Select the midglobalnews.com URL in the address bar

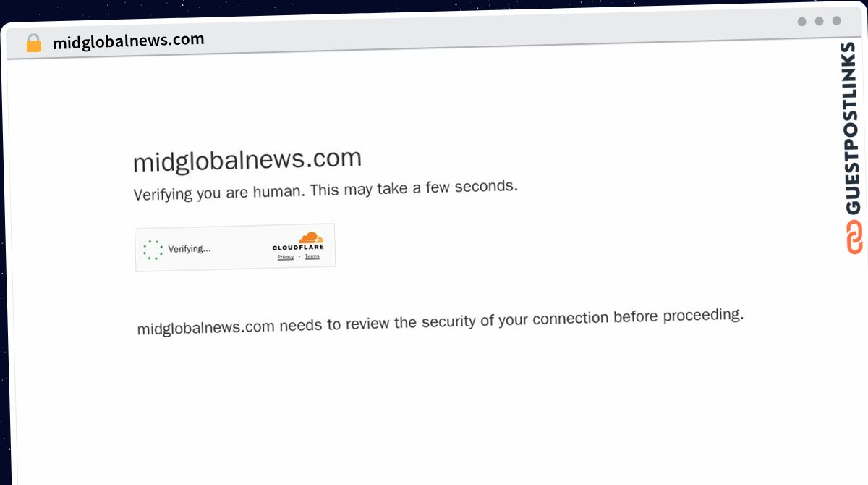pyautogui.click(x=129, y=41)
